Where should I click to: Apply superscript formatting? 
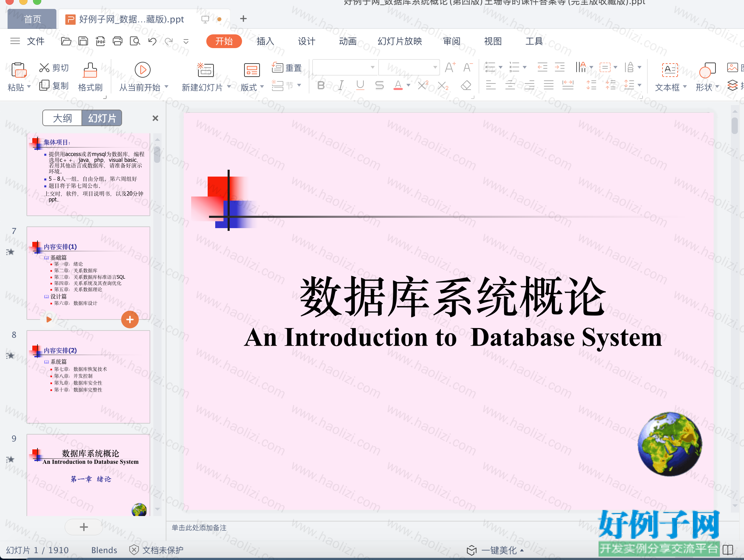coord(423,85)
